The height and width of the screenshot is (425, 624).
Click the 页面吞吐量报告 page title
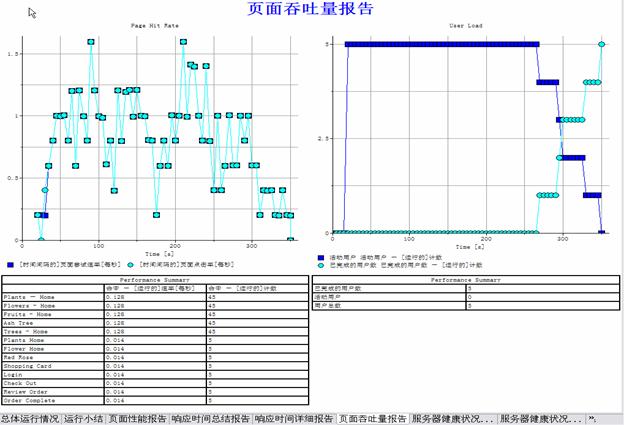tap(310, 9)
